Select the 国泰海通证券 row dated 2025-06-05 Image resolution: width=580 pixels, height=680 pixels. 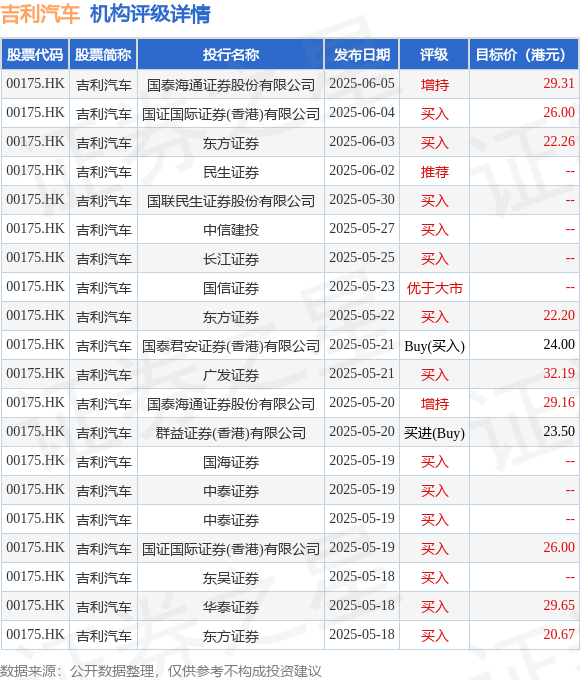coord(290,84)
